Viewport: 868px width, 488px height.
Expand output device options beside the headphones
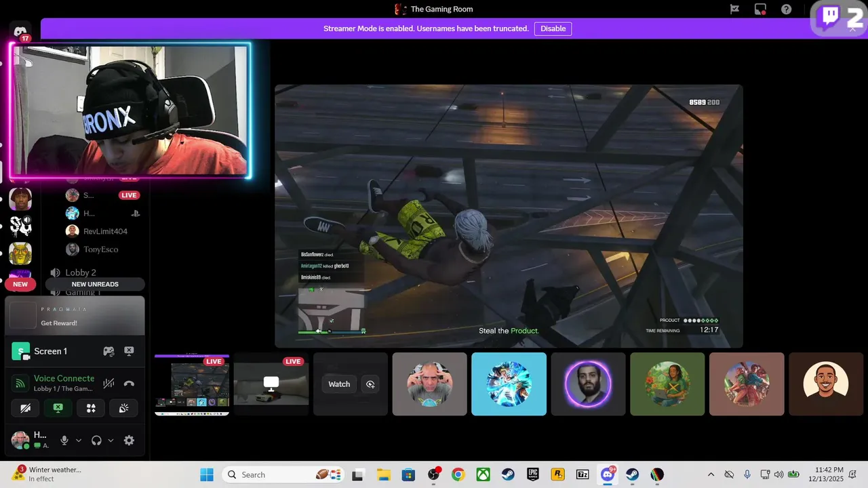click(111, 441)
